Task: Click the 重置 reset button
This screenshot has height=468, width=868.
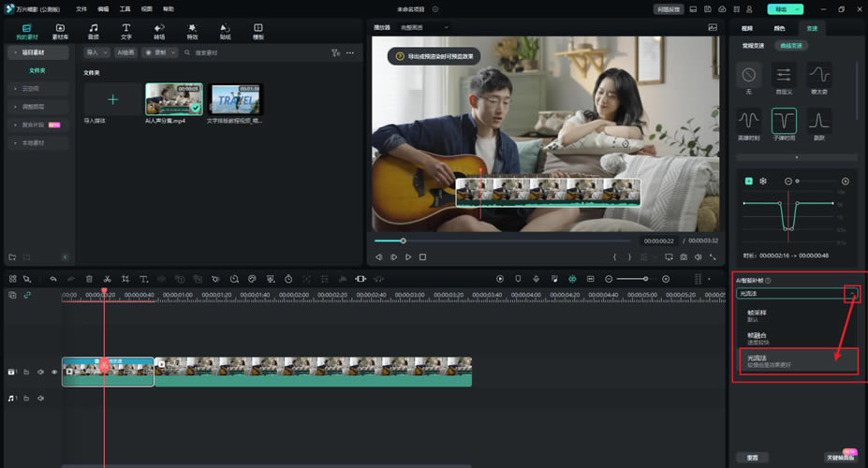Action: [x=754, y=458]
